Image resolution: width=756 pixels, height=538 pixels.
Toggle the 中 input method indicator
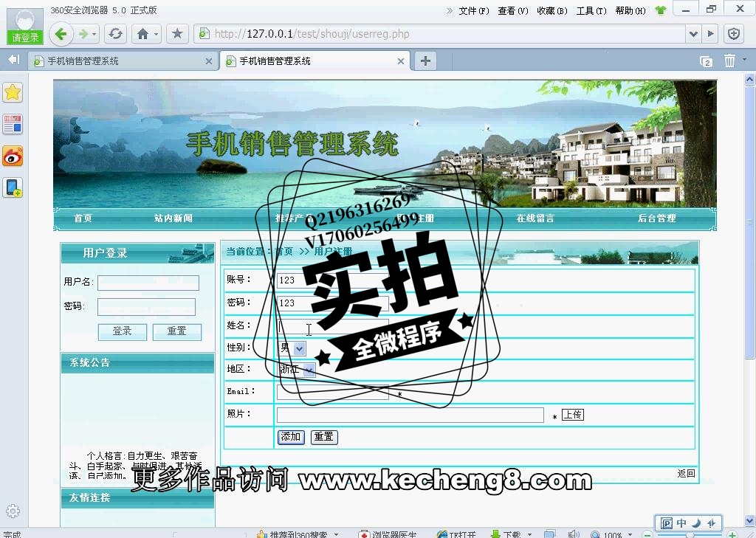pyautogui.click(x=681, y=523)
